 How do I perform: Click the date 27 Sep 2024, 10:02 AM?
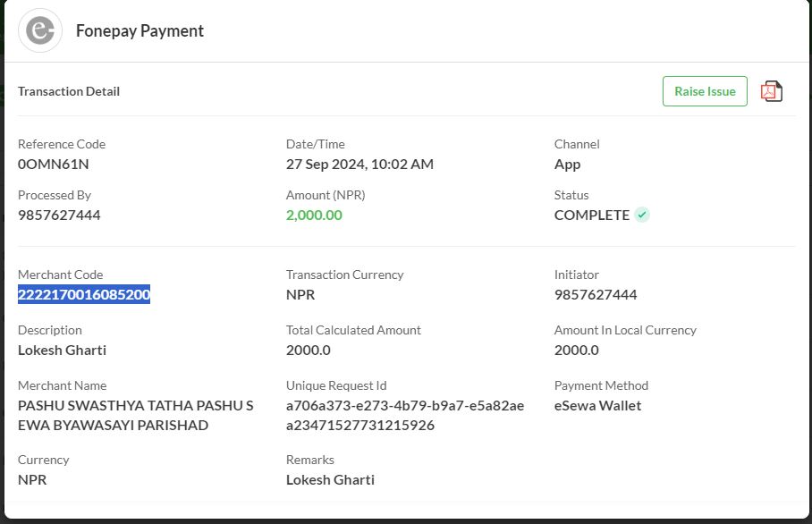(359, 165)
